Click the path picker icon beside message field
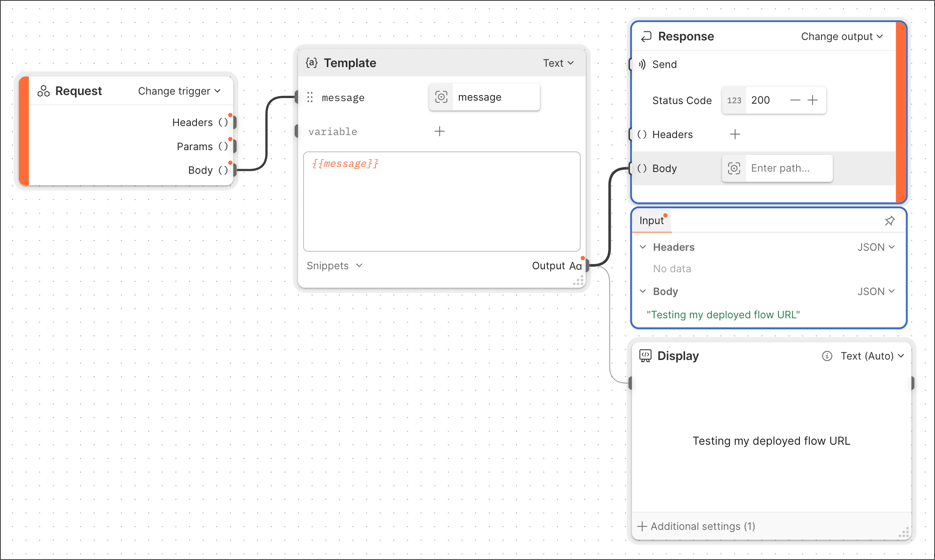 pos(441,97)
